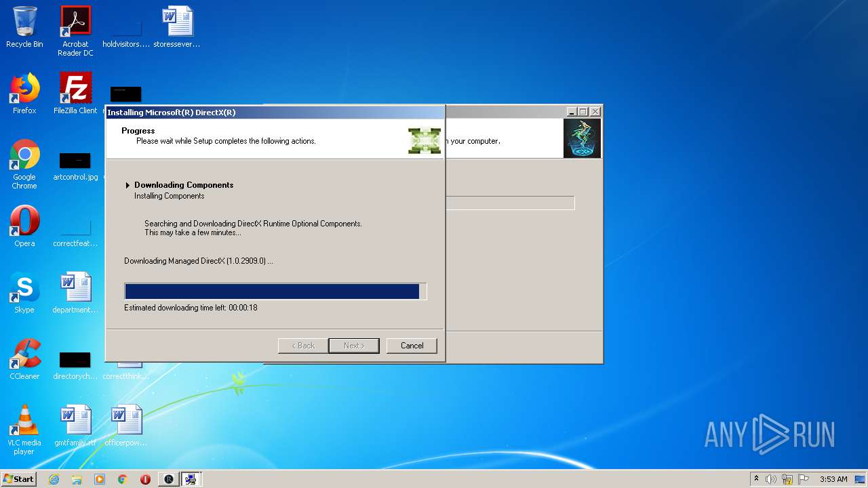The height and width of the screenshot is (488, 868).
Task: Select the department Word document
Action: (x=75, y=293)
